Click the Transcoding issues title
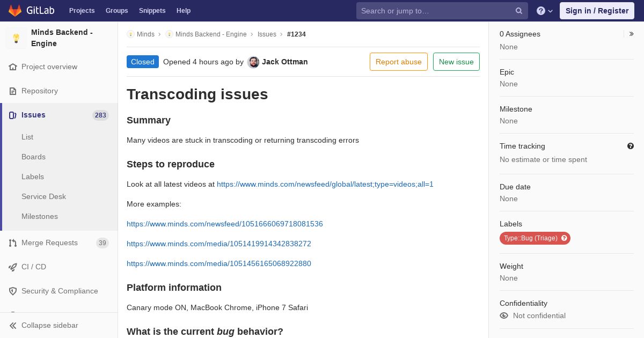The height and width of the screenshot is (338, 644). point(197,94)
